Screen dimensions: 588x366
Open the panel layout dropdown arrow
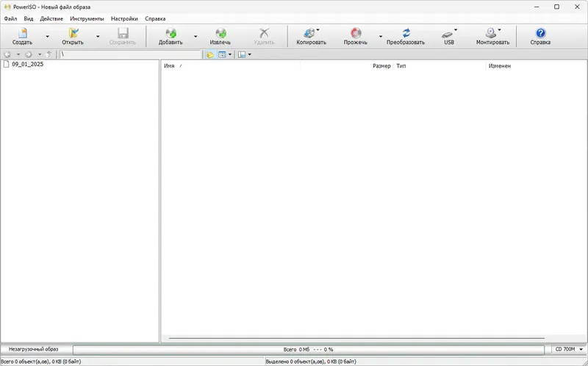[x=250, y=54]
